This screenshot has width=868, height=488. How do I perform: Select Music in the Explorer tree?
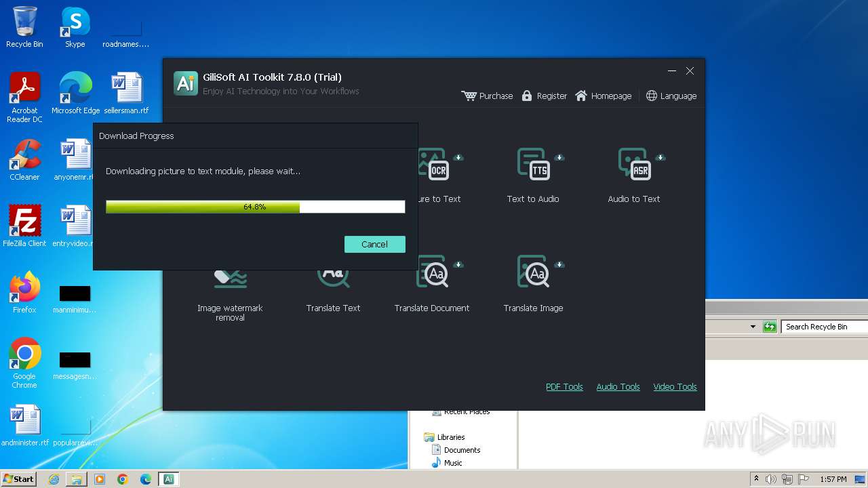[448, 463]
